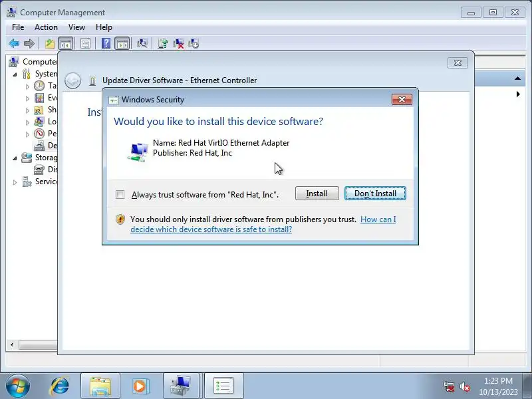Open the blue Help question mark icon
Screen dimensions: 532x399
tap(106, 43)
